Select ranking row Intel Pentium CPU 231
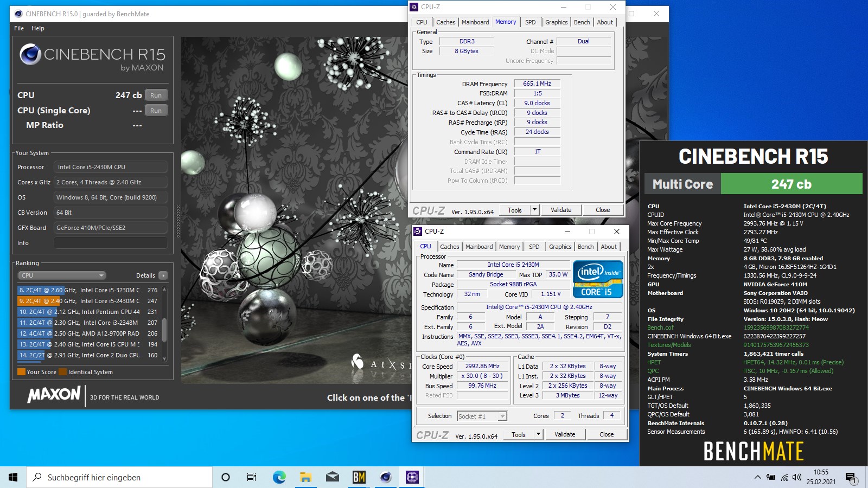Screen dimensions: 868x488 88,312
